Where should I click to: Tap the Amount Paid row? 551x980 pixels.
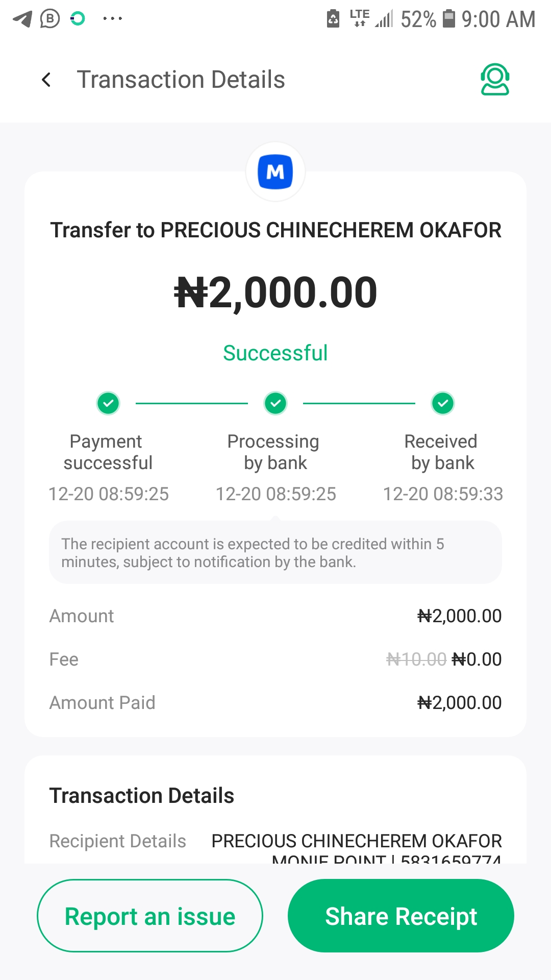(x=275, y=703)
